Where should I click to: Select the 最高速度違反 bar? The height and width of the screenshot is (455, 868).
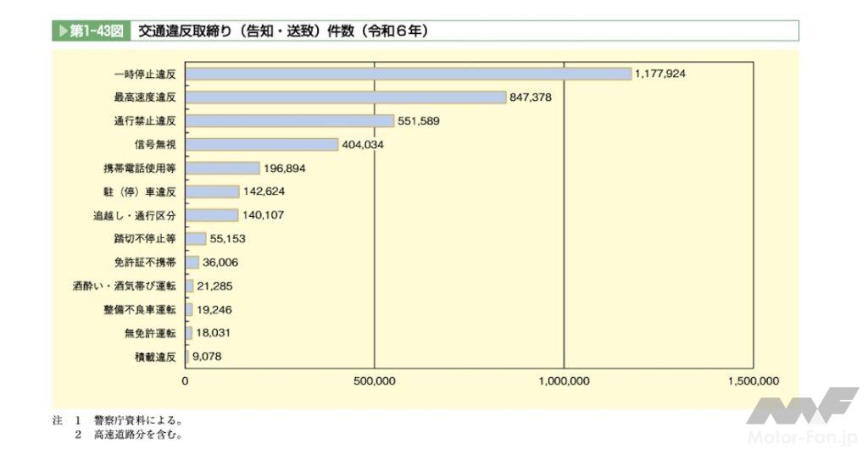(345, 97)
